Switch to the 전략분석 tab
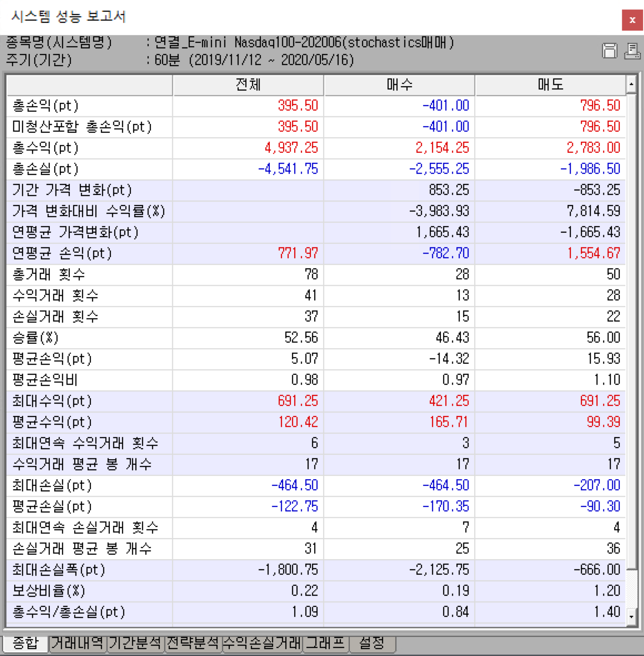The height and width of the screenshot is (656, 644). [193, 643]
